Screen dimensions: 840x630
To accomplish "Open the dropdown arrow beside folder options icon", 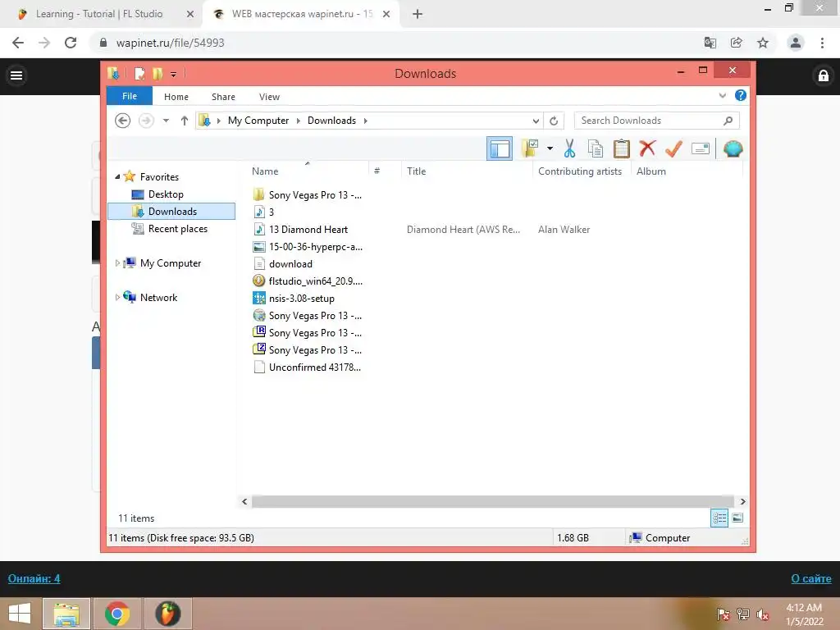I will coord(550,148).
